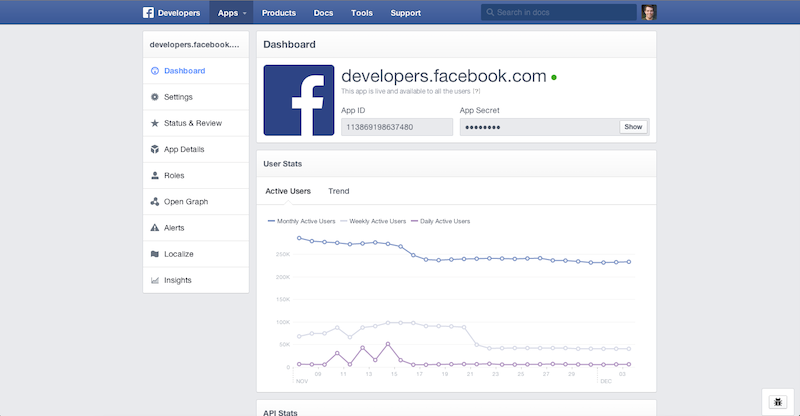Click the Roles person icon
The height and width of the screenshot is (416, 800).
click(x=155, y=175)
